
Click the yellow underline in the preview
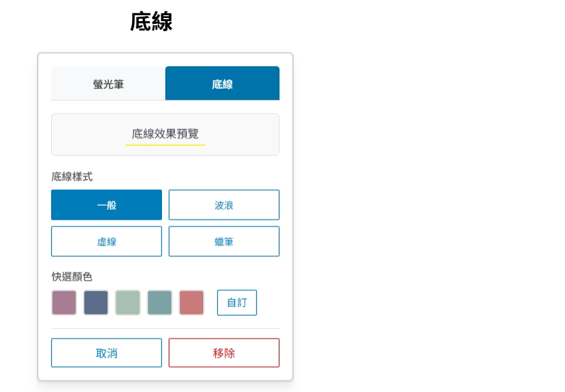coord(165,143)
